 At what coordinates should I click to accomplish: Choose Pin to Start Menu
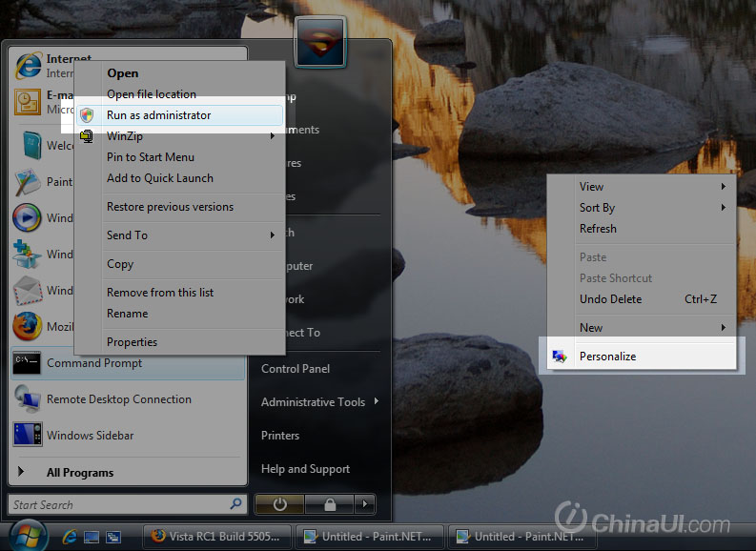tap(179, 157)
